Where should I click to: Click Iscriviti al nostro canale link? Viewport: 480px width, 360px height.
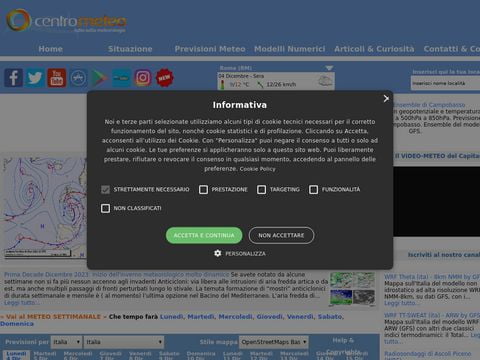pos(444,255)
